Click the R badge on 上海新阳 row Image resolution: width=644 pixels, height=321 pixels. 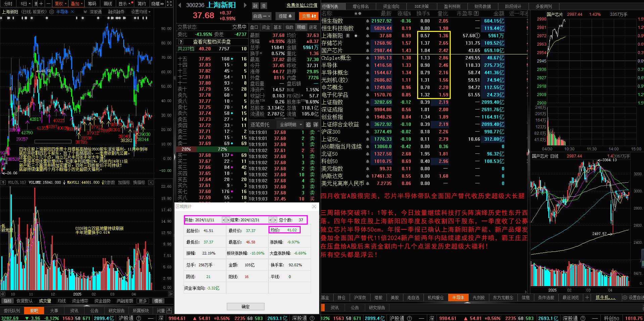click(x=348, y=36)
